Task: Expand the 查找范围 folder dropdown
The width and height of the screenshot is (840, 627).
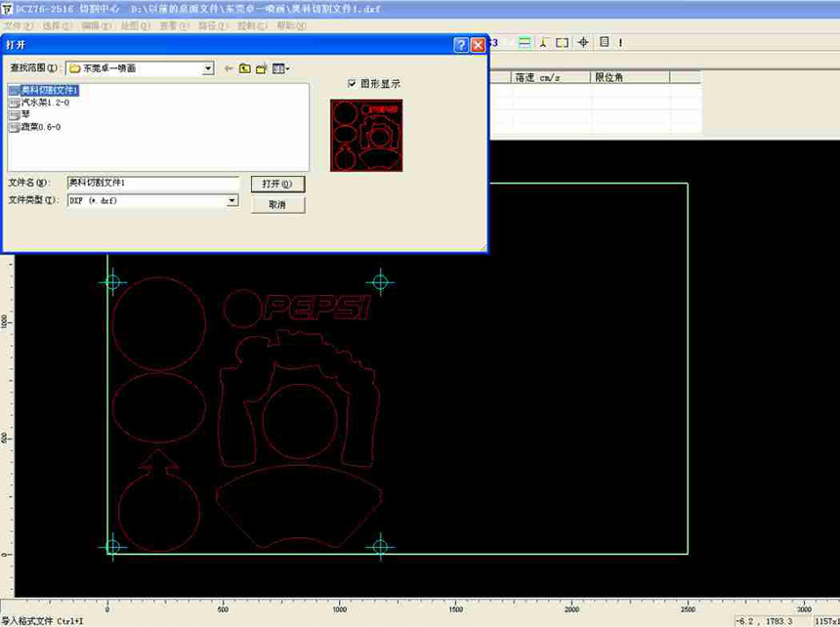Action: click(208, 68)
